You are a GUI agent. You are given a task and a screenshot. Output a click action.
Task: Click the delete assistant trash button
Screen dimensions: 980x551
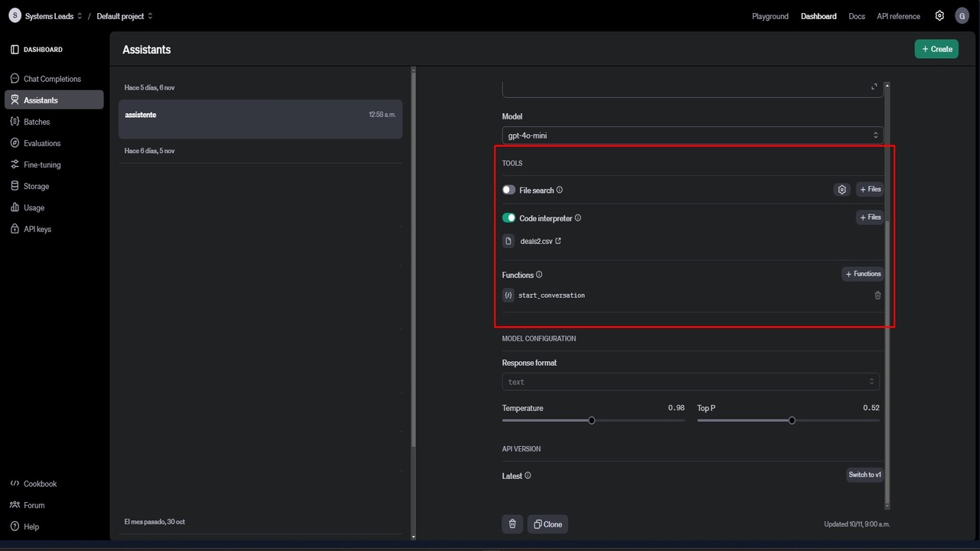tap(512, 524)
